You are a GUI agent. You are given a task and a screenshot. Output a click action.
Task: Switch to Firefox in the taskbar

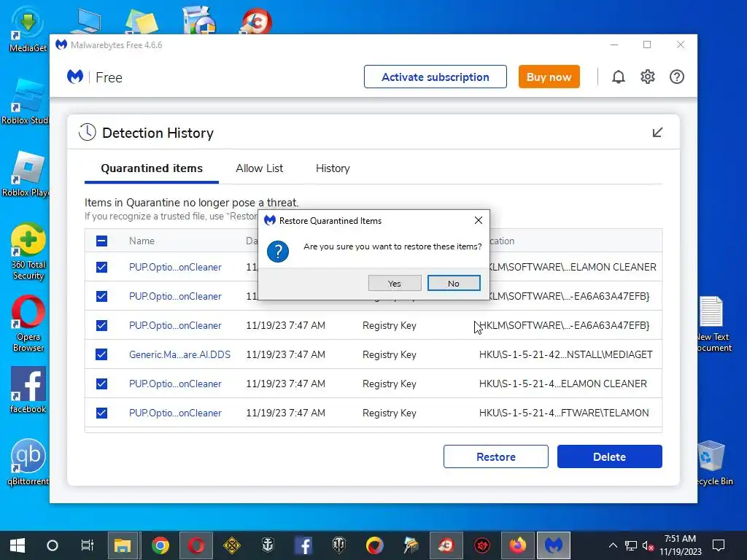tap(517, 545)
